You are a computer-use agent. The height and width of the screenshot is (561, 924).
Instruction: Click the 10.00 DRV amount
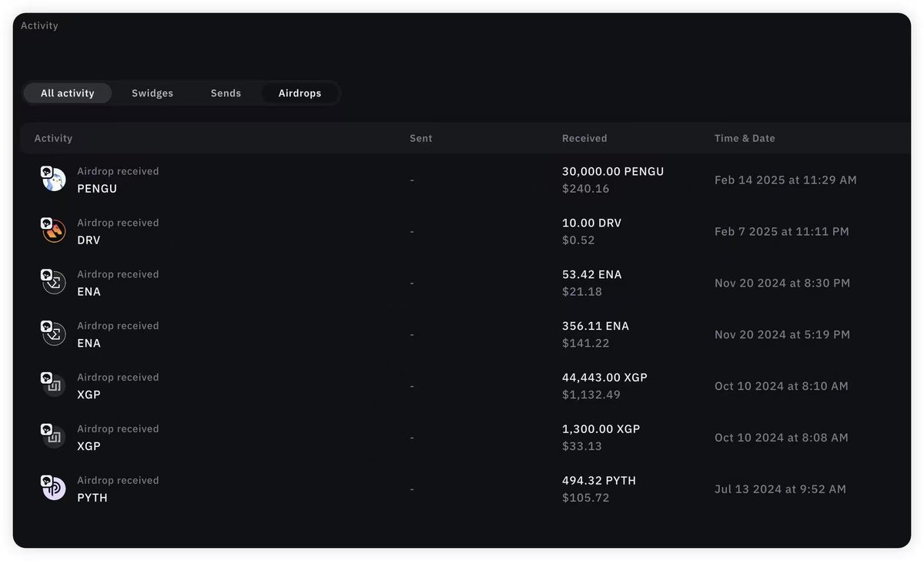point(591,223)
